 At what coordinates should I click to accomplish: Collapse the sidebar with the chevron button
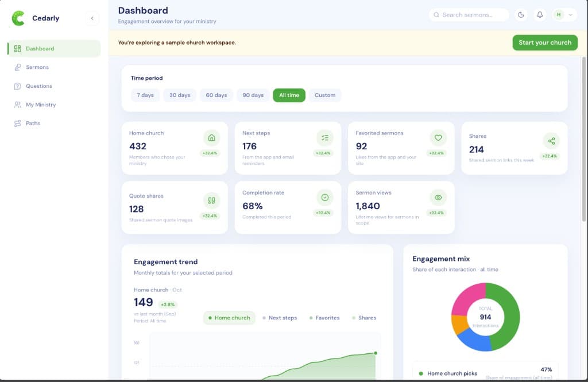[92, 18]
